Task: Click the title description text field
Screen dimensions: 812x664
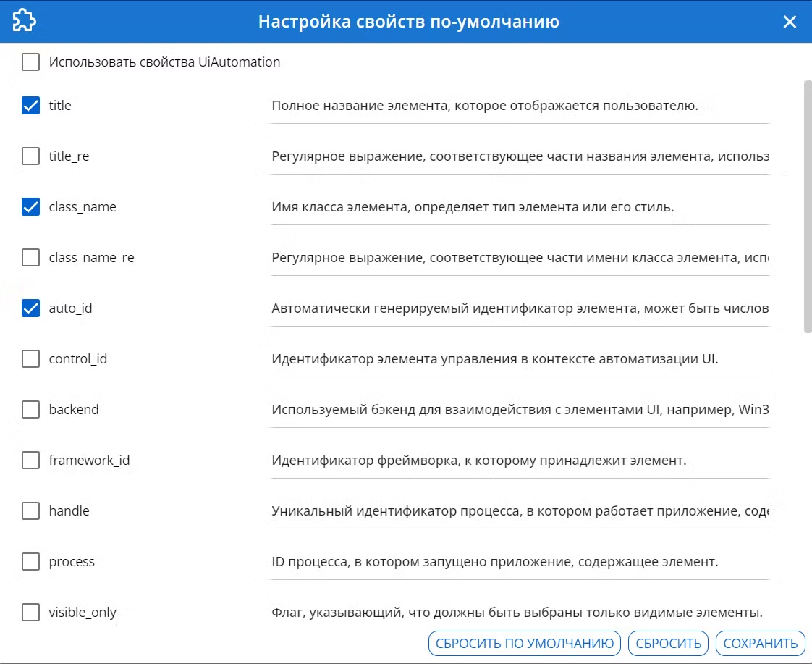Action: [x=520, y=106]
